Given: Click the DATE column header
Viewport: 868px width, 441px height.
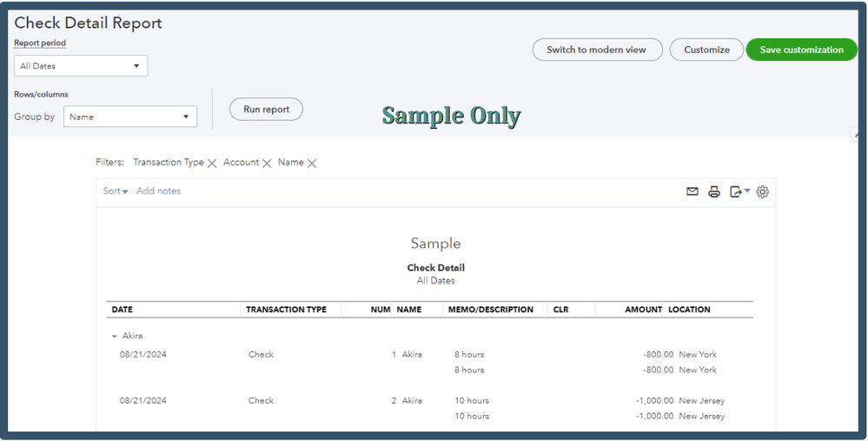Looking at the screenshot, I should pos(123,310).
